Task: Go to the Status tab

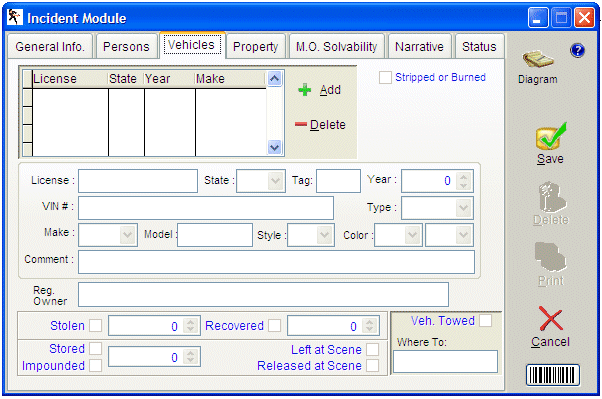Action: pyautogui.click(x=479, y=46)
